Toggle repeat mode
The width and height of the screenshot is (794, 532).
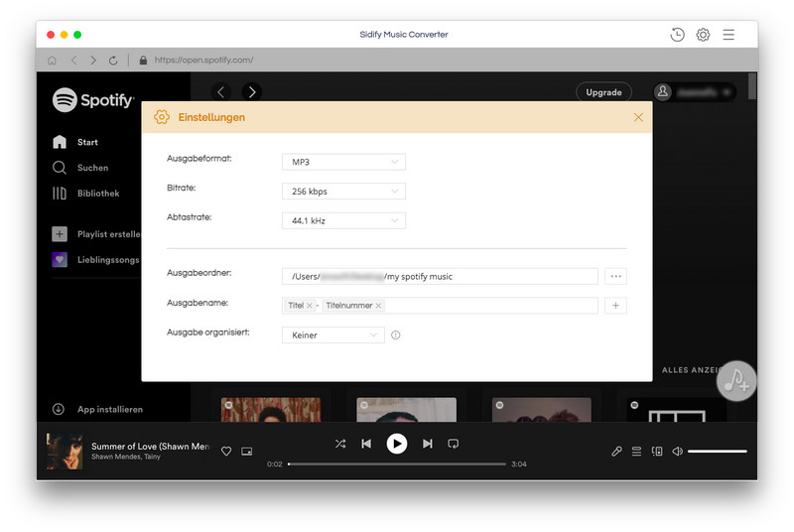coord(454,444)
